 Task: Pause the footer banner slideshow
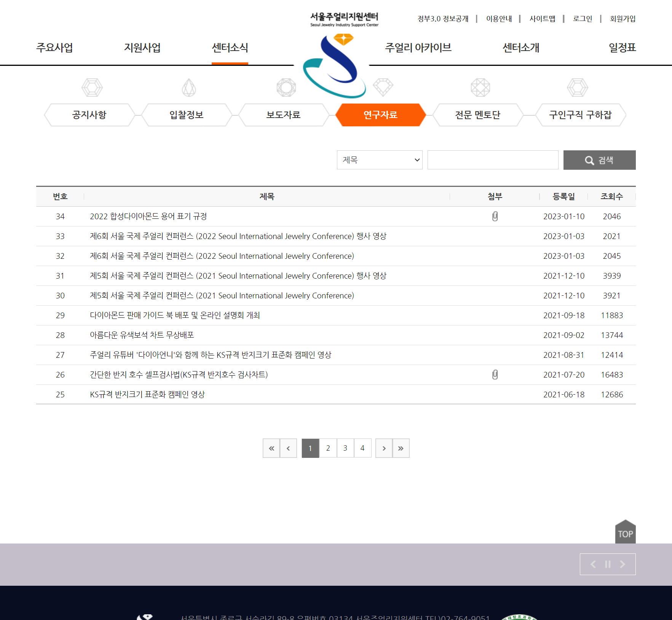click(608, 564)
